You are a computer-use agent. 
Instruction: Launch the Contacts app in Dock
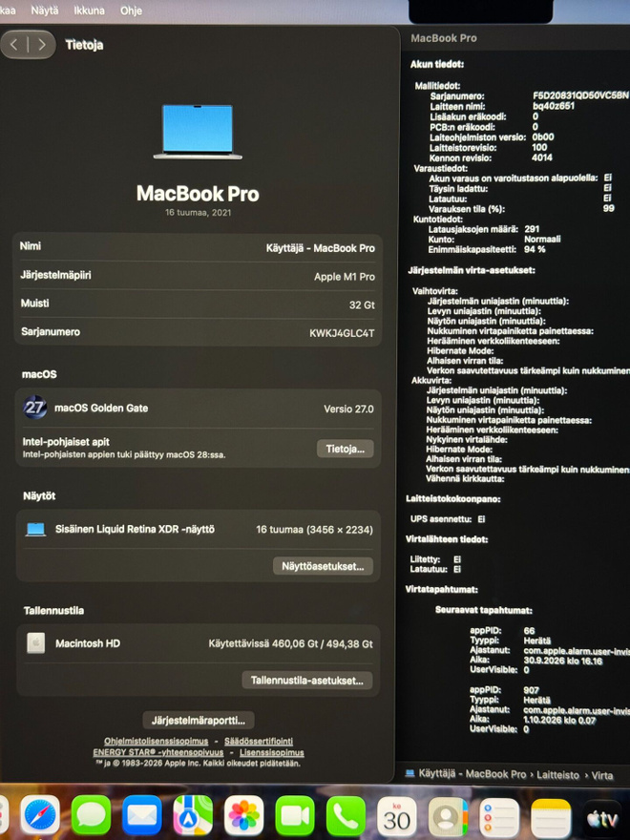pyautogui.click(x=448, y=816)
